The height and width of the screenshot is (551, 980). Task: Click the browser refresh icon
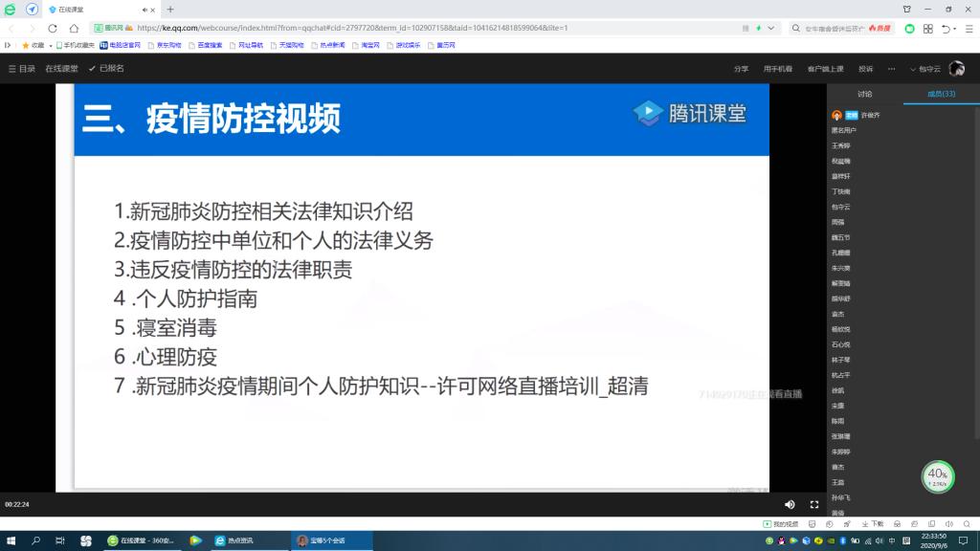53,29
